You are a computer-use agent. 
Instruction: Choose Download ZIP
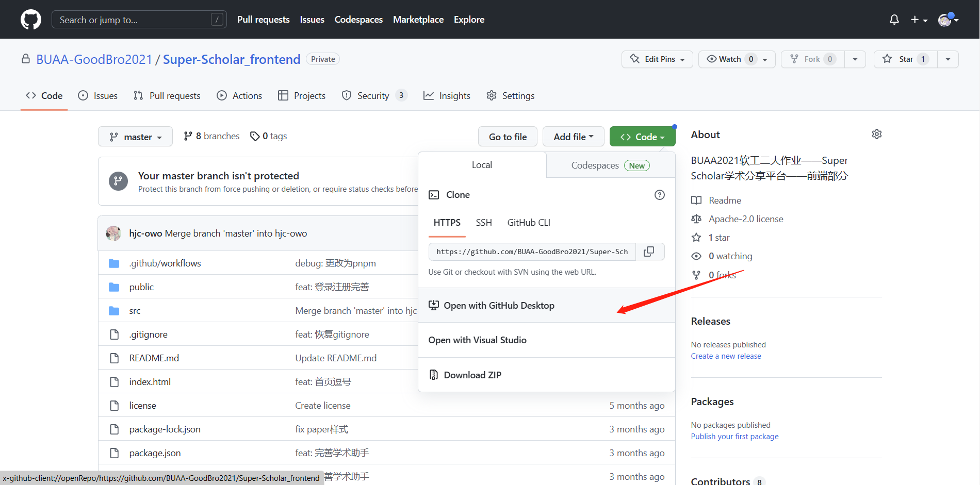(547, 375)
